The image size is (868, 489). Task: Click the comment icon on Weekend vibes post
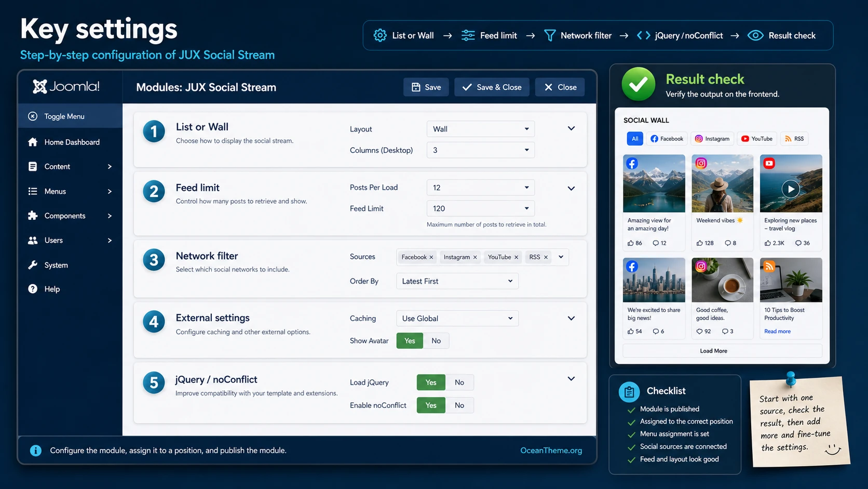click(x=728, y=243)
